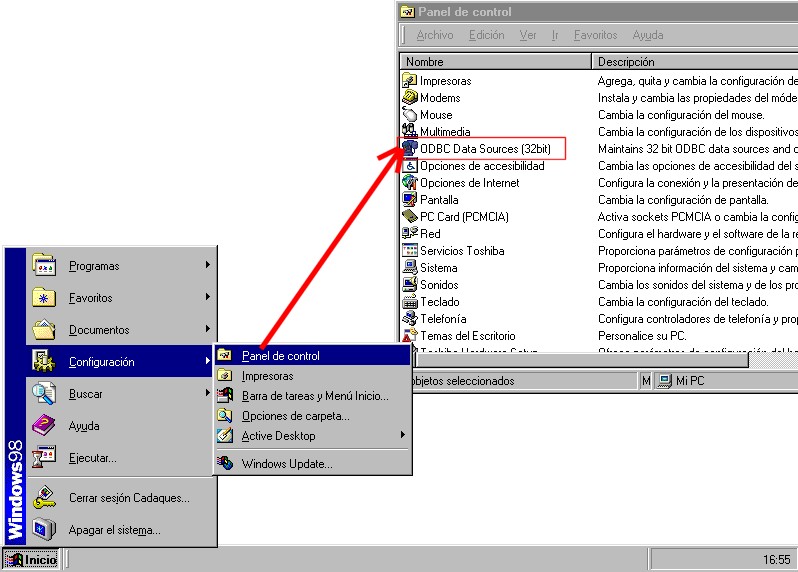Click 'Cambia la configuración del teclado.' description
The height and width of the screenshot is (572, 798).
[683, 302]
